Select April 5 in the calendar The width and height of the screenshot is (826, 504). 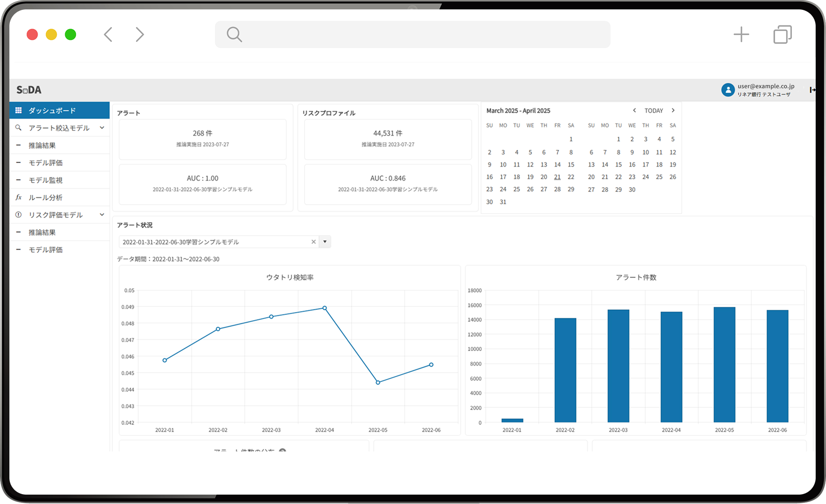pyautogui.click(x=673, y=139)
